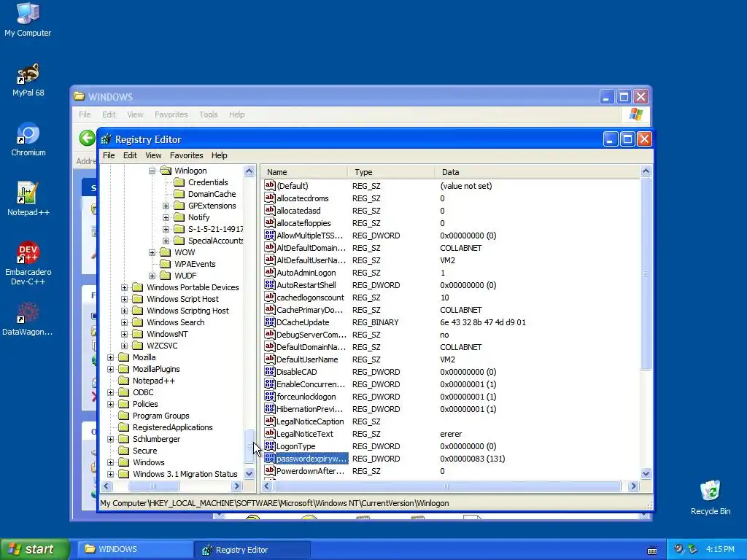Click the tree pane scroll up arrow

pyautogui.click(x=249, y=171)
